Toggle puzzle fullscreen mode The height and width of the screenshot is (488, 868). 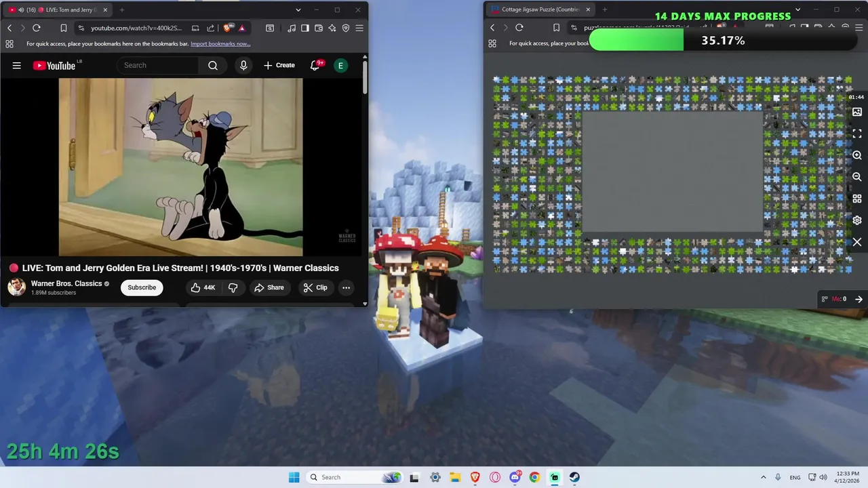(857, 134)
